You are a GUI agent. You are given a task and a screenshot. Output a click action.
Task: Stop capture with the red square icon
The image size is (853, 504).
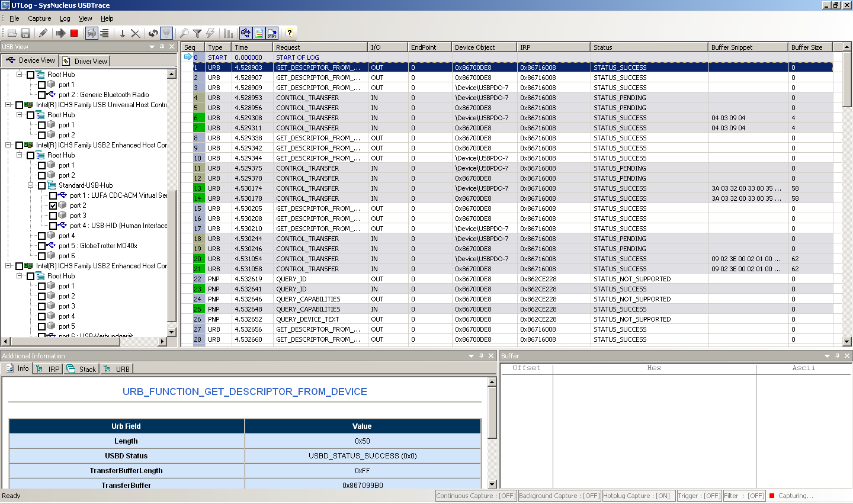(74, 33)
